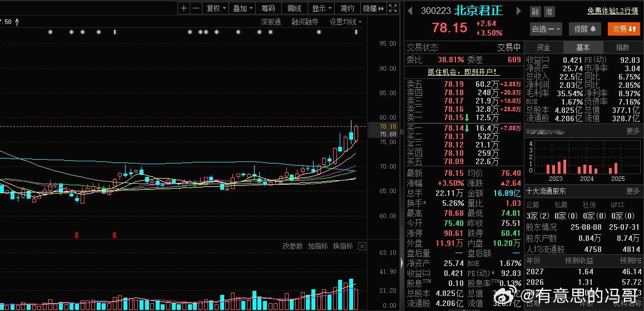Open 免费体验L2行情 link

pyautogui.click(x=612, y=11)
